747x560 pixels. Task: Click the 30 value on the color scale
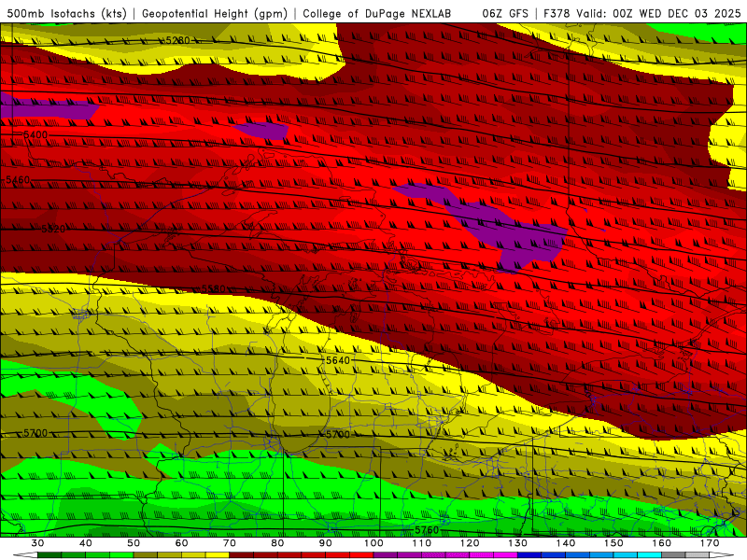coord(37,543)
